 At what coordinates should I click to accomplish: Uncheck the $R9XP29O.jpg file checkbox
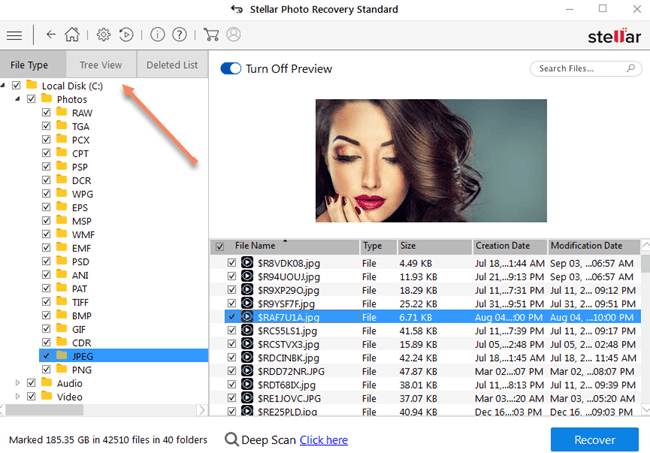(x=232, y=290)
